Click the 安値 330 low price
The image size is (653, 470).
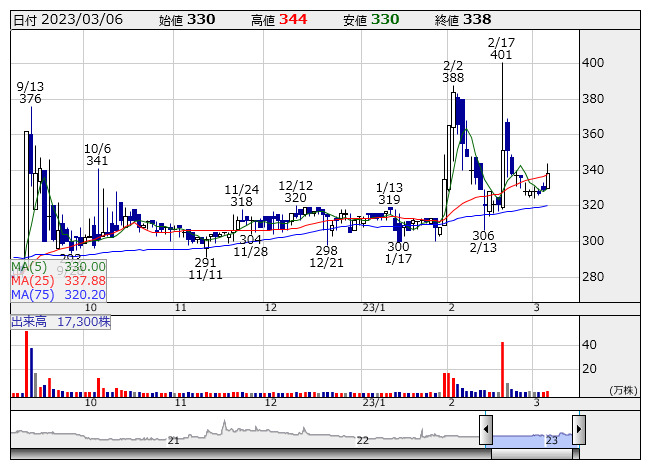coord(370,20)
